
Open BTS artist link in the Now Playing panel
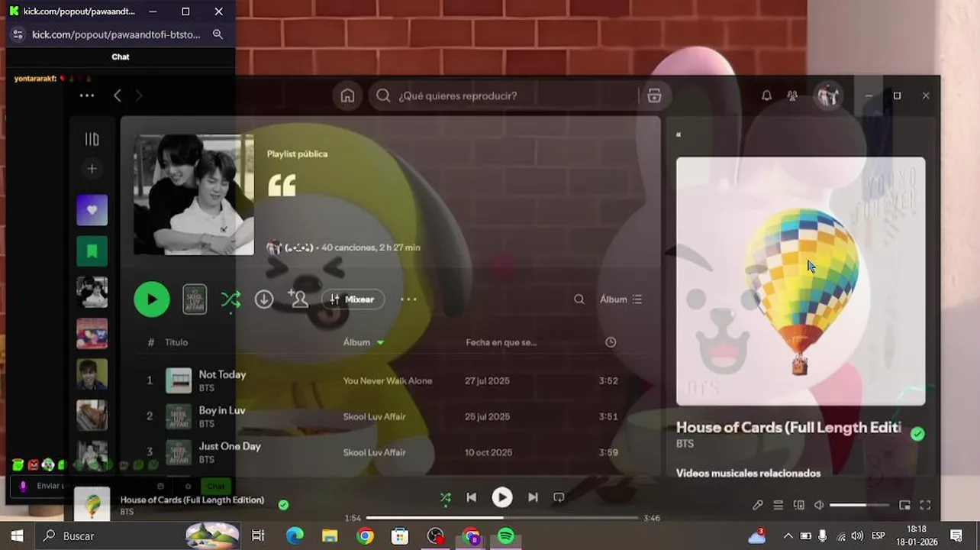685,444
